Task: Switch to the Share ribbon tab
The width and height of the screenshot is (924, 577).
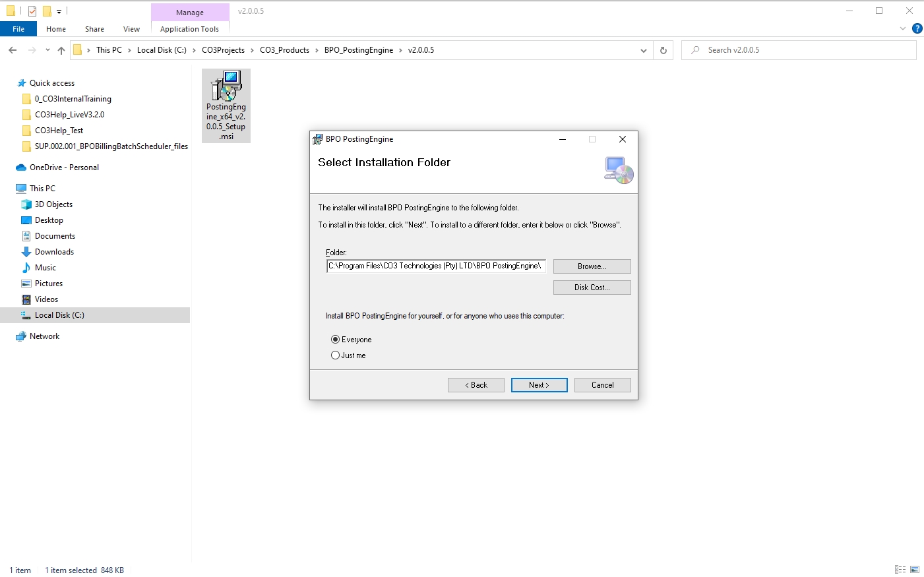Action: 94,29
